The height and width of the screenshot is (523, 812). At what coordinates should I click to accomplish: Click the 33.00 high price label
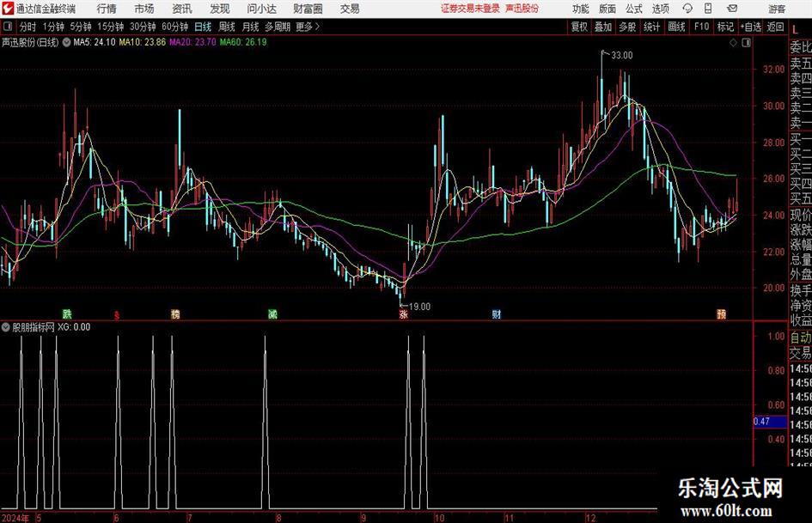click(x=621, y=56)
